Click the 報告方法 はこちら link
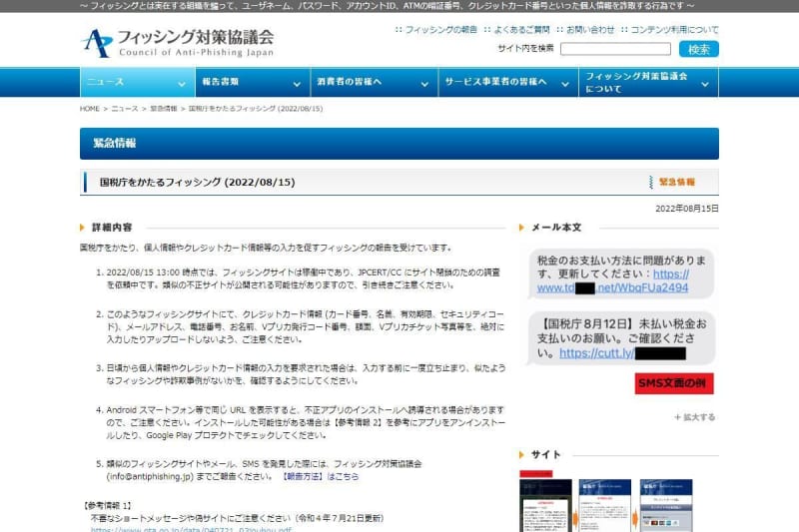The height and width of the screenshot is (532, 799). [321, 477]
